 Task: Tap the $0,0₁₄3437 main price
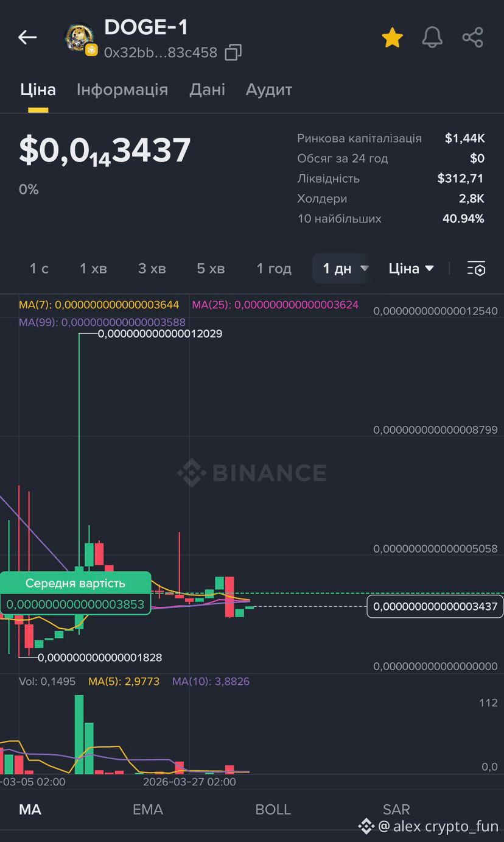click(105, 150)
